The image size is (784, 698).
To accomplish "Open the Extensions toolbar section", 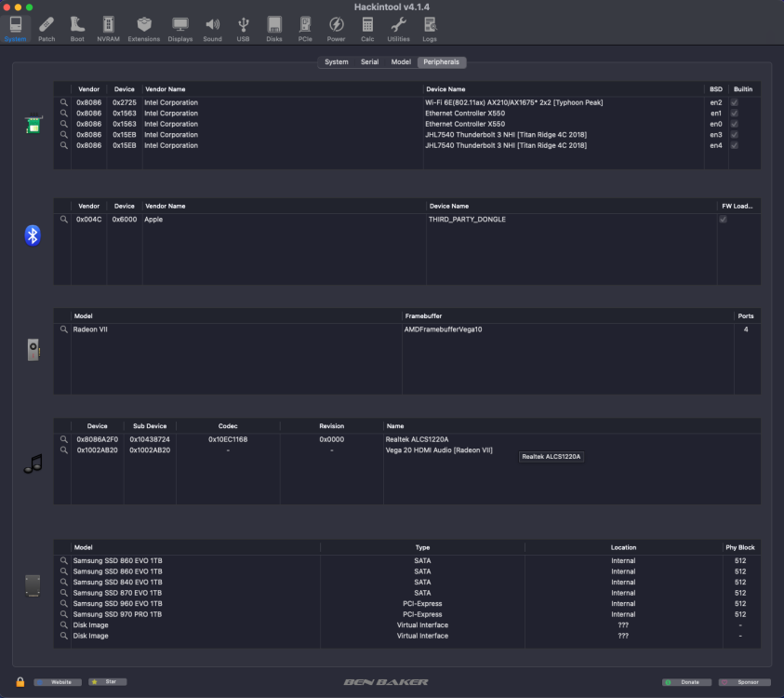I will pyautogui.click(x=144, y=29).
